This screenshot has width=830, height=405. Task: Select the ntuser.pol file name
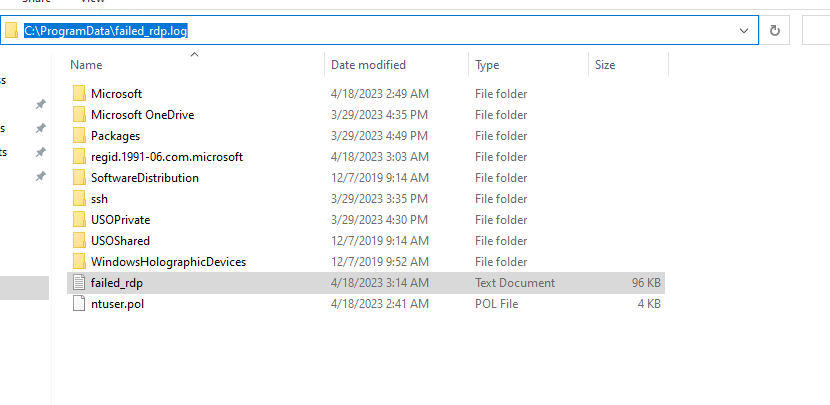[x=117, y=304]
